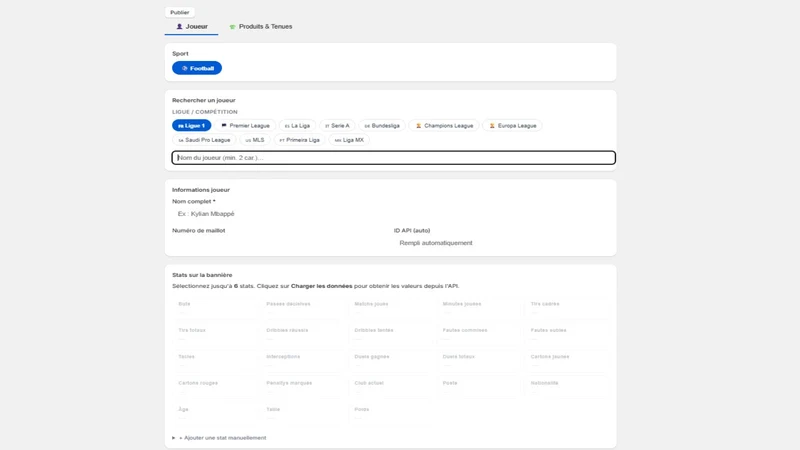Viewport: 800px width, 450px height.
Task: Click the 'Numéro de maillot' label
Action: pos(198,231)
